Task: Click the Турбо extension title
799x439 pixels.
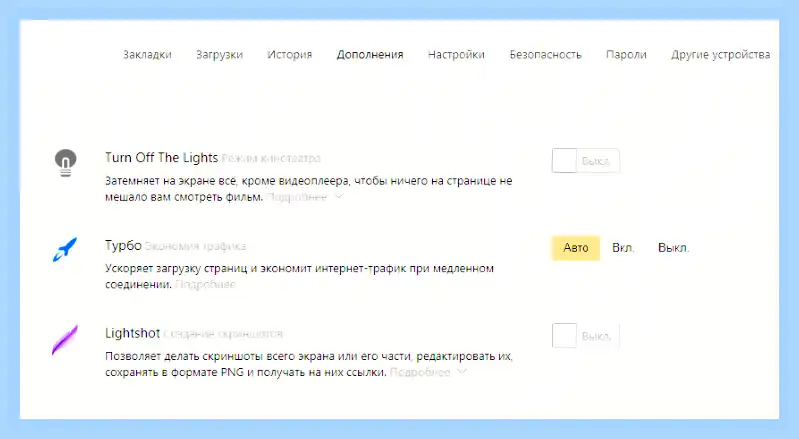Action: tap(123, 245)
